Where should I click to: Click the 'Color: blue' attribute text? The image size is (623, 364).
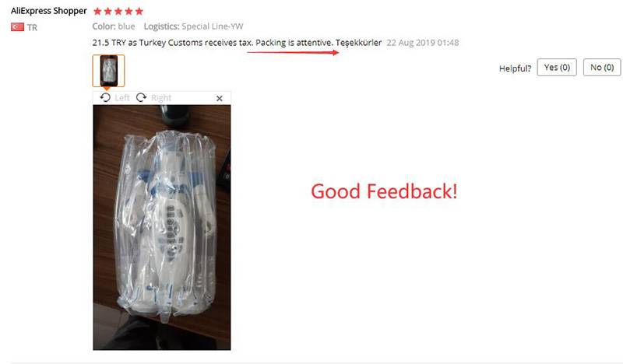[x=114, y=26]
